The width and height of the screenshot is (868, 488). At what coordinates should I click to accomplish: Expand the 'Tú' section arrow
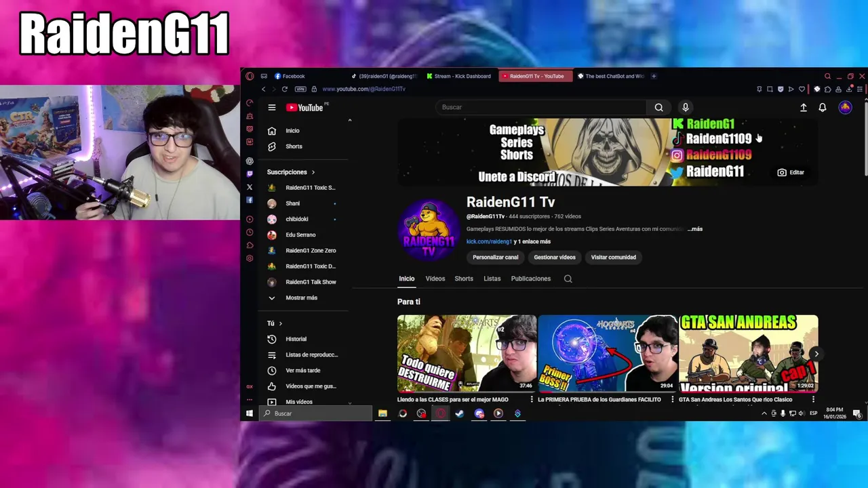(280, 323)
